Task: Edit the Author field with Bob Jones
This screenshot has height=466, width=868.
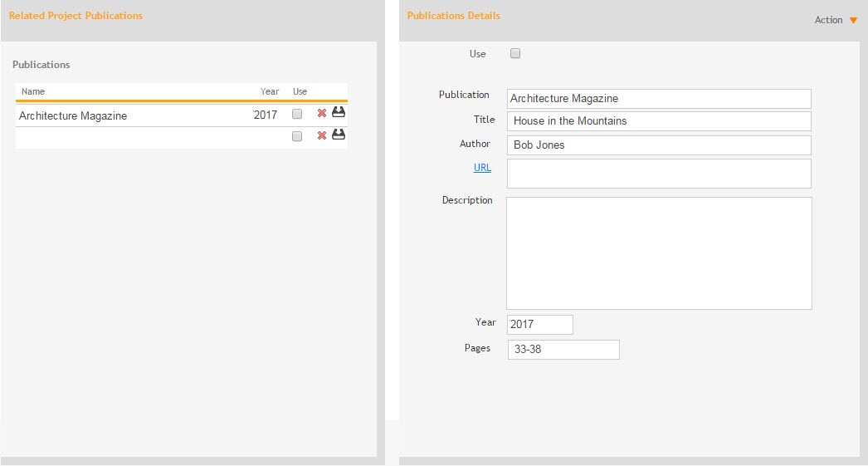Action: point(658,145)
